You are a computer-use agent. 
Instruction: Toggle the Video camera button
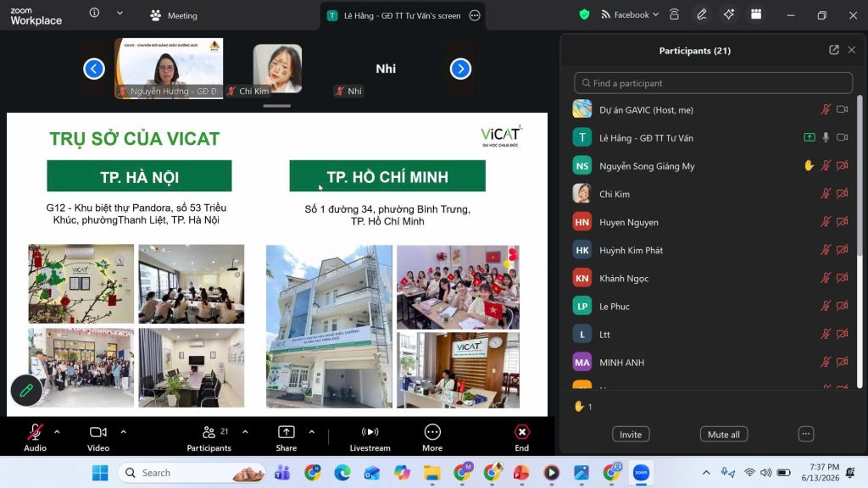click(x=98, y=438)
